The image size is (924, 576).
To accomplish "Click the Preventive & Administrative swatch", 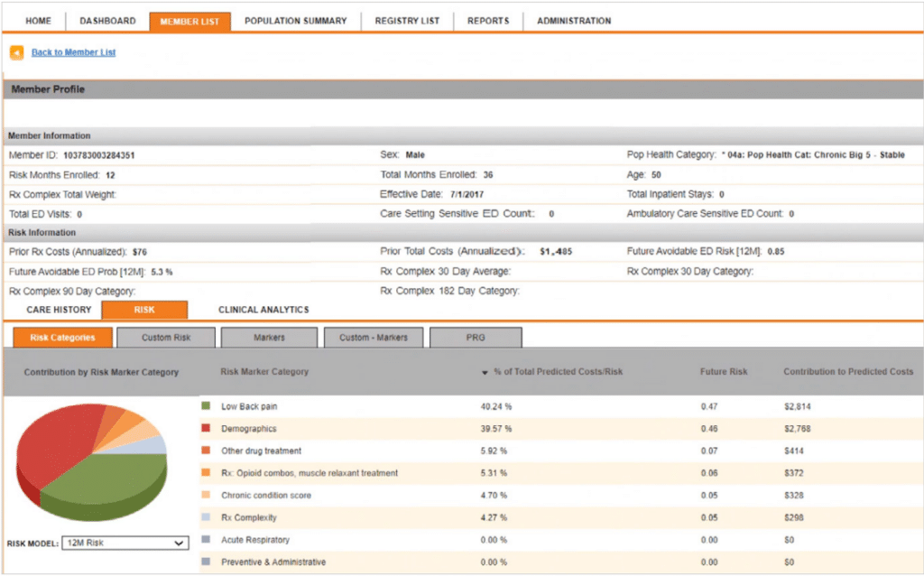I will pyautogui.click(x=206, y=562).
